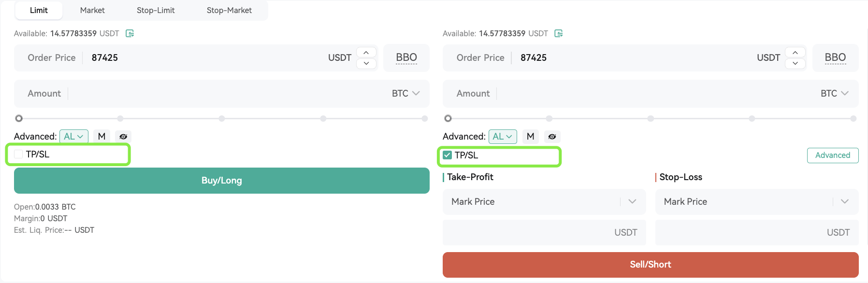Click the Stop-Loss USDT price input field

click(x=757, y=233)
